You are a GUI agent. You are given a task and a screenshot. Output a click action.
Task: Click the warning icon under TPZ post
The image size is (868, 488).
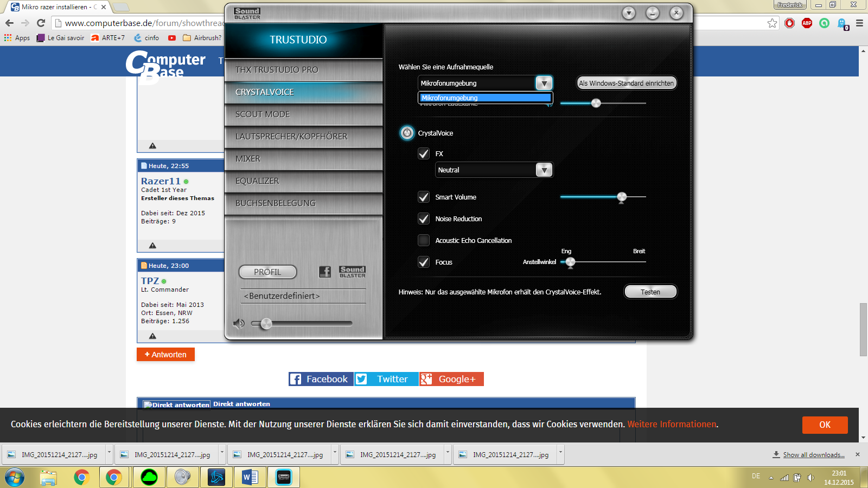[x=152, y=336]
